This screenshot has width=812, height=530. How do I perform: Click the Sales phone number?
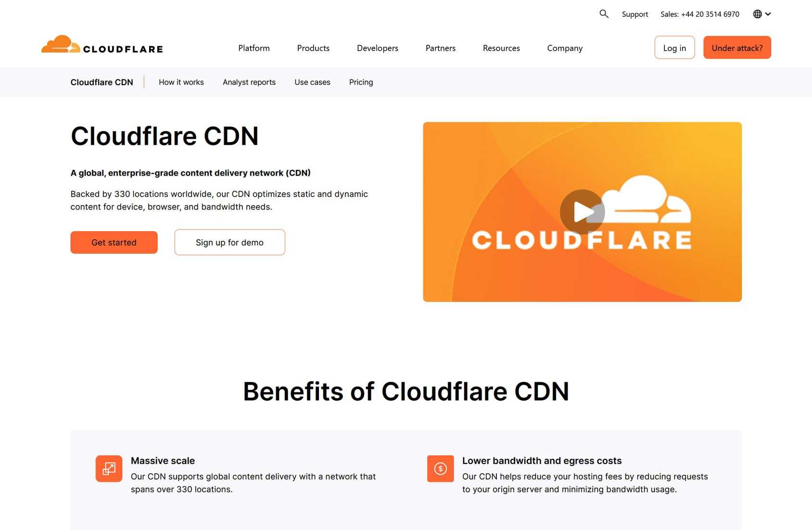pyautogui.click(x=699, y=14)
